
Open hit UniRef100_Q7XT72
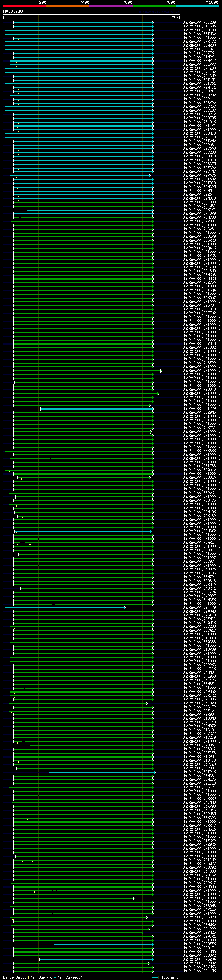click(x=199, y=41)
